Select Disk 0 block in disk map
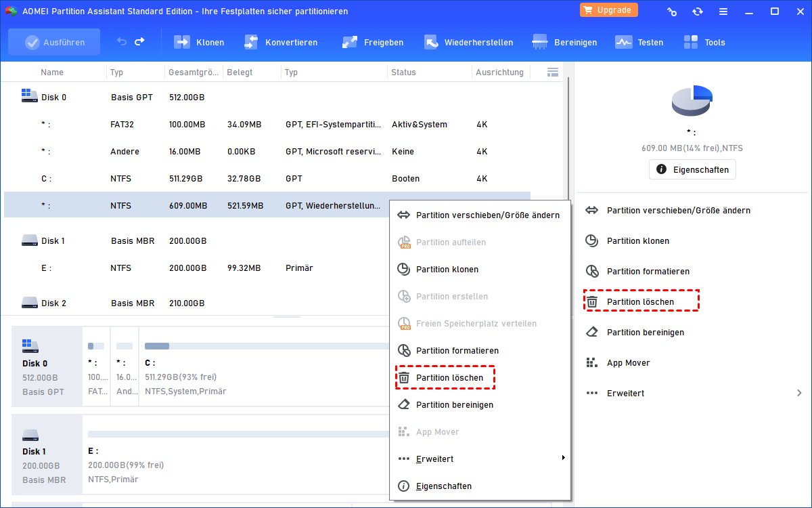This screenshot has height=508, width=812. coord(47,366)
